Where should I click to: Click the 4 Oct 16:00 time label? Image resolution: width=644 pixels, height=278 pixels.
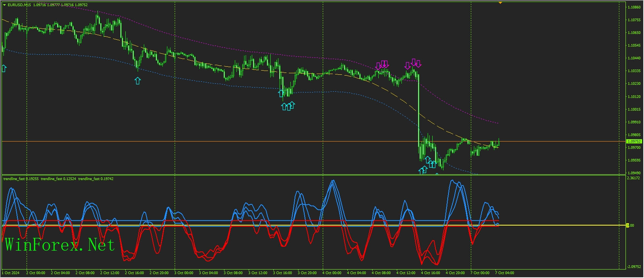point(430,273)
